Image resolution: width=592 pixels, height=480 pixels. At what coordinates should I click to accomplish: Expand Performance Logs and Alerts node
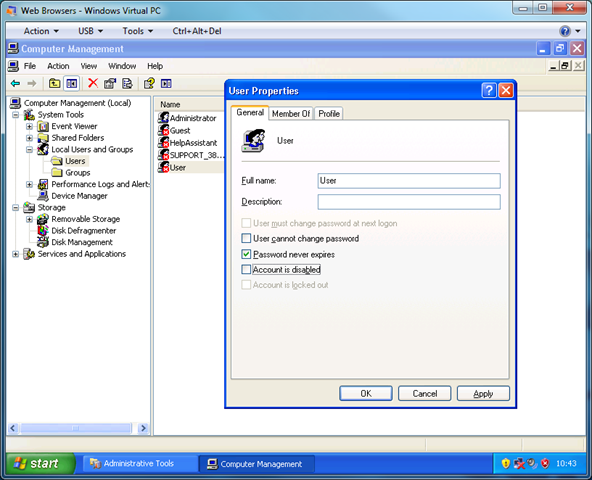pyautogui.click(x=29, y=184)
